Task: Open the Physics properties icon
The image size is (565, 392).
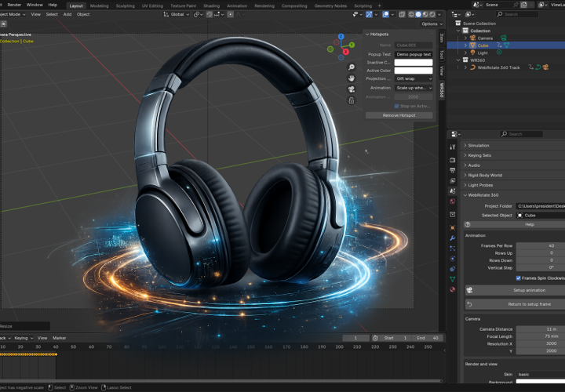Action: click(x=453, y=259)
